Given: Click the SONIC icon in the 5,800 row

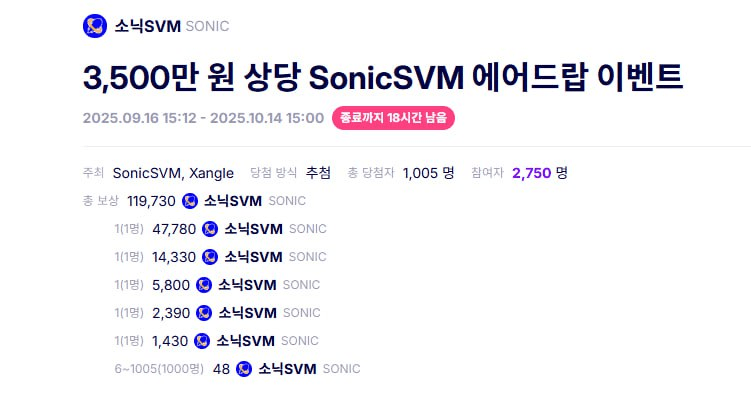Looking at the screenshot, I should coord(204,285).
